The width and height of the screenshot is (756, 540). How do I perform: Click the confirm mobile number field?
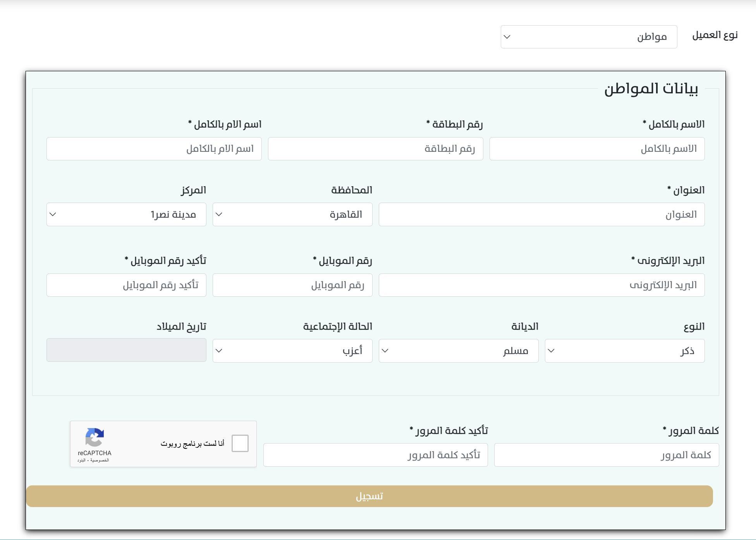tap(126, 285)
